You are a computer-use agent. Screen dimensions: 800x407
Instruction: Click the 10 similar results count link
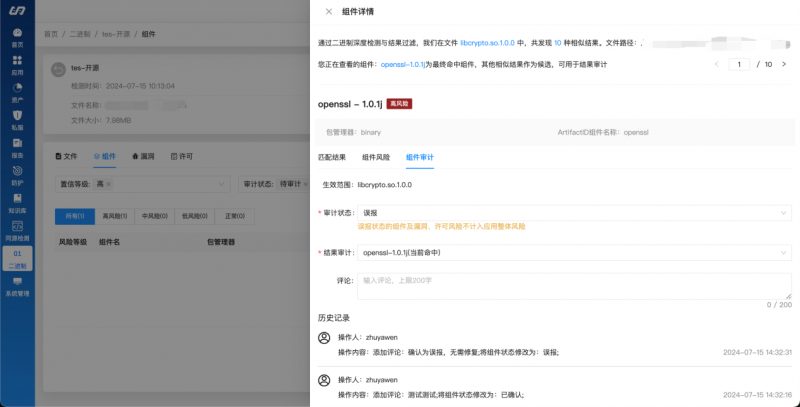[x=558, y=43]
